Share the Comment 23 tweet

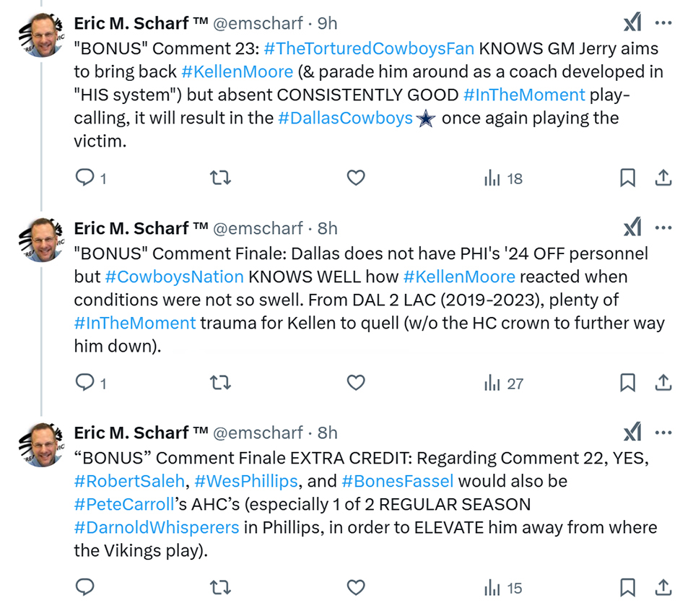pyautogui.click(x=663, y=178)
